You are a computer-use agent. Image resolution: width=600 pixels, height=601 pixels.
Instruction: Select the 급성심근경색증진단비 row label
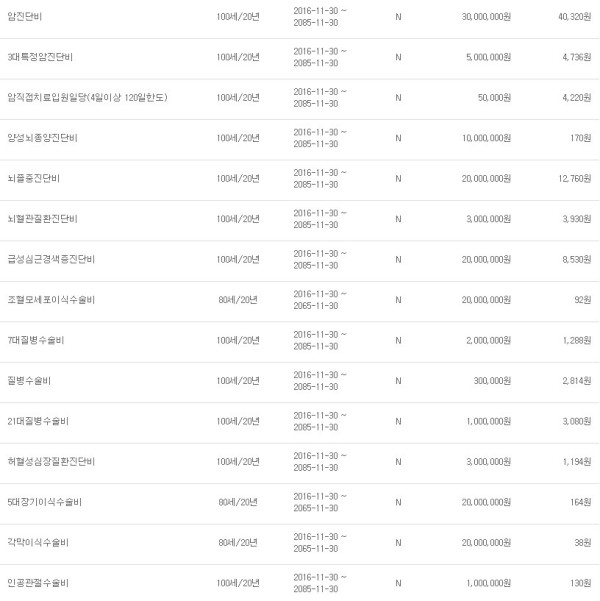pyautogui.click(x=51, y=259)
